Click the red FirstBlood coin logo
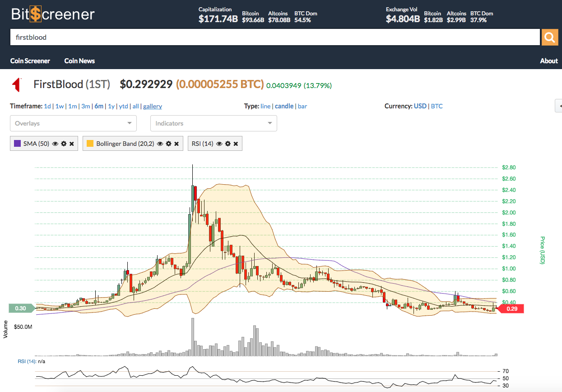Image resolution: width=562 pixels, height=392 pixels. coord(17,84)
